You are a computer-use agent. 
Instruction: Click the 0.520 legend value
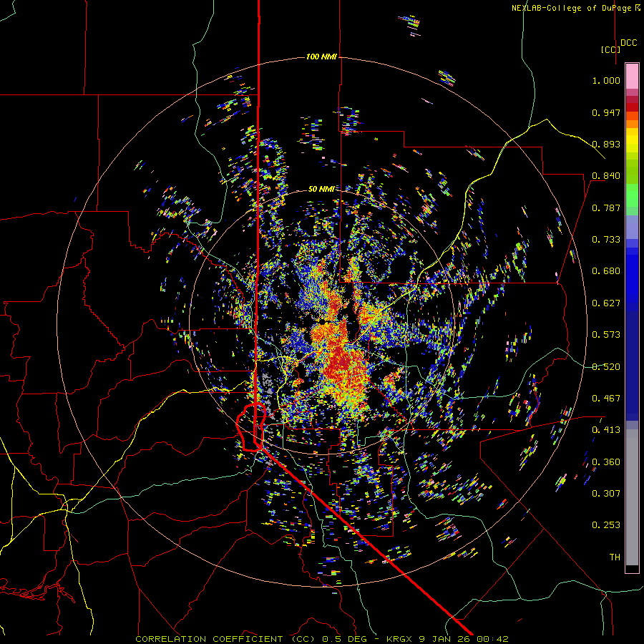pyautogui.click(x=606, y=367)
